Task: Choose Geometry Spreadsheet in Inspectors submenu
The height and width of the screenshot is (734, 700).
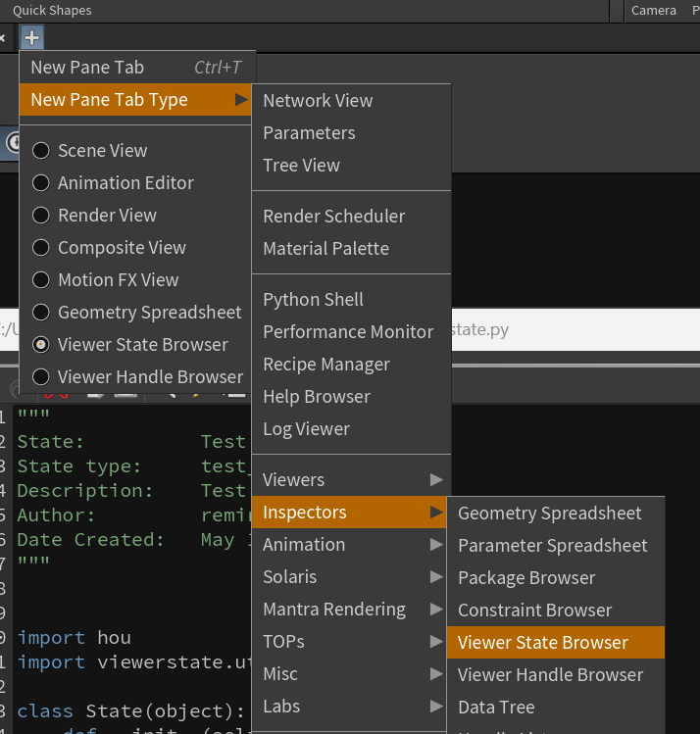Action: click(556, 514)
